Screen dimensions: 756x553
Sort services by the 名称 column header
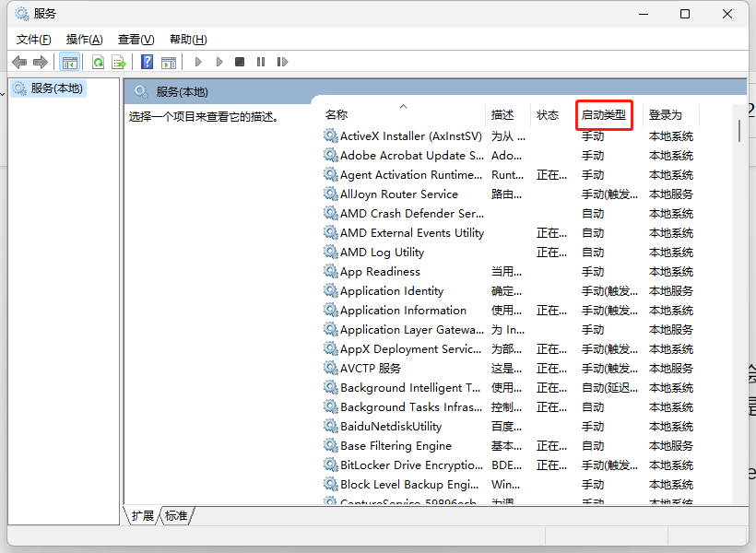(x=335, y=114)
